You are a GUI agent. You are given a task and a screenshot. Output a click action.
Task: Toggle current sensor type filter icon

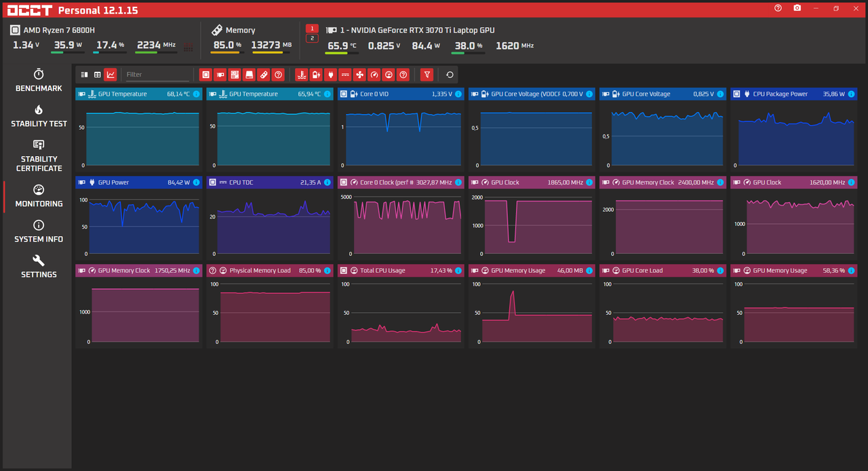pos(345,75)
